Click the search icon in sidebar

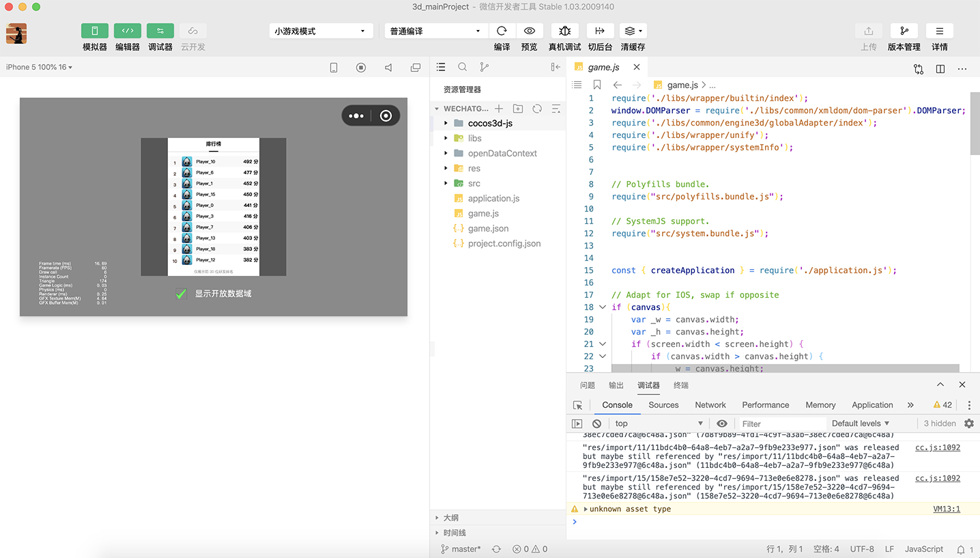point(463,67)
